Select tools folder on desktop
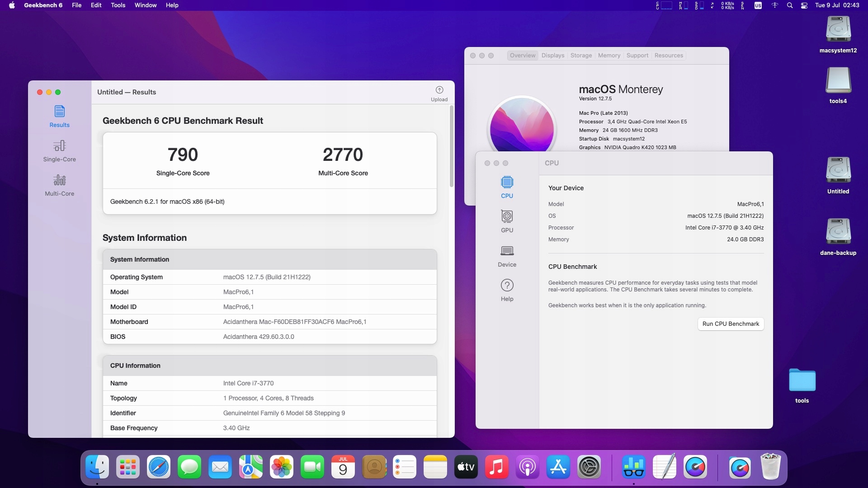The height and width of the screenshot is (488, 868). pyautogui.click(x=802, y=385)
